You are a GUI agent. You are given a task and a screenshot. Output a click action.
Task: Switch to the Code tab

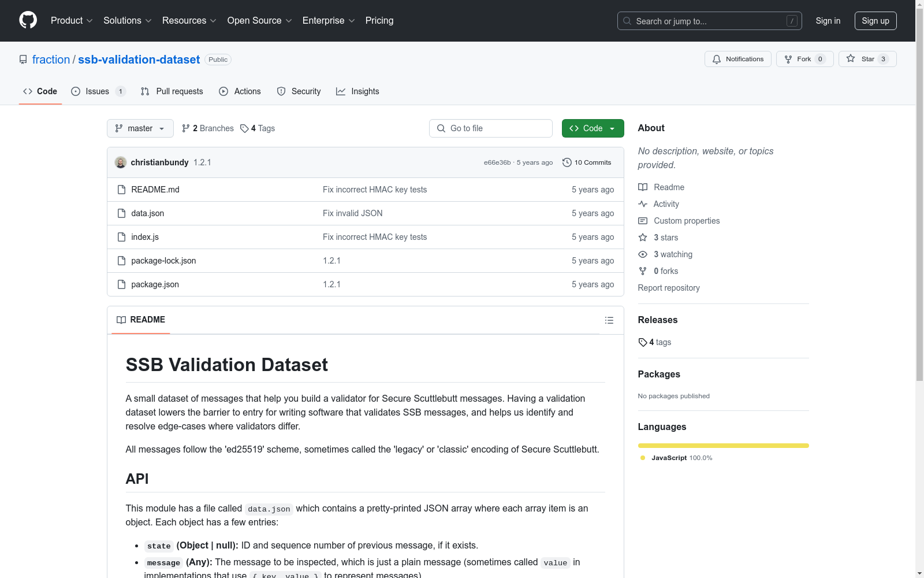40,91
